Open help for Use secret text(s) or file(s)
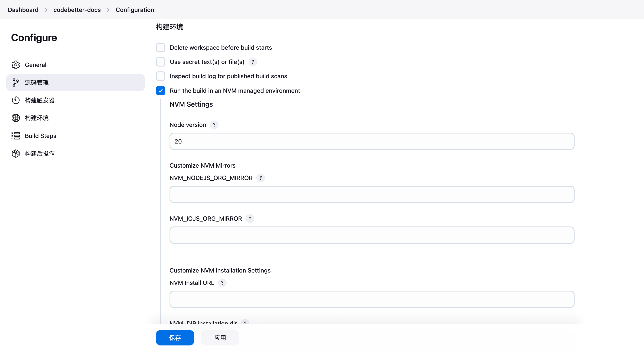The image size is (644, 351). click(x=253, y=62)
